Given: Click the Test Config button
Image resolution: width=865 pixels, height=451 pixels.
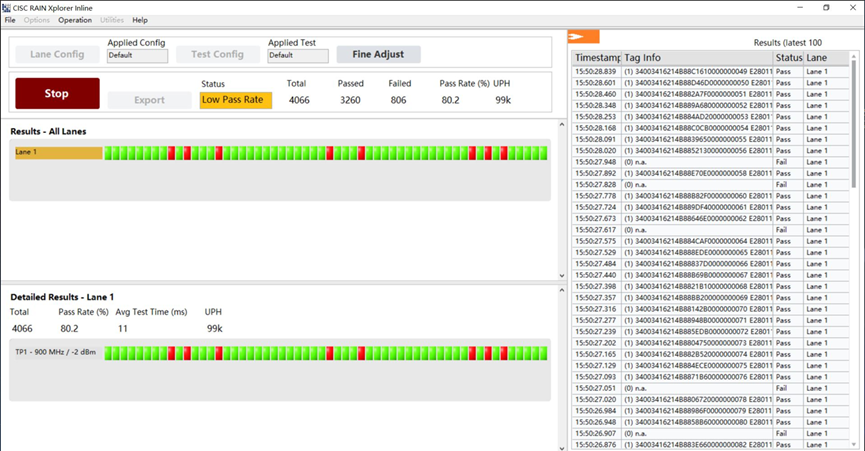Looking at the screenshot, I should pos(216,54).
